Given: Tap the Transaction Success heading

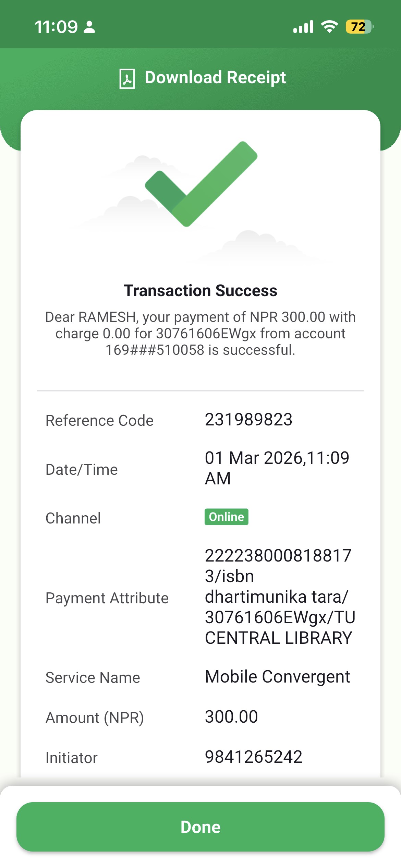Looking at the screenshot, I should coord(200,291).
